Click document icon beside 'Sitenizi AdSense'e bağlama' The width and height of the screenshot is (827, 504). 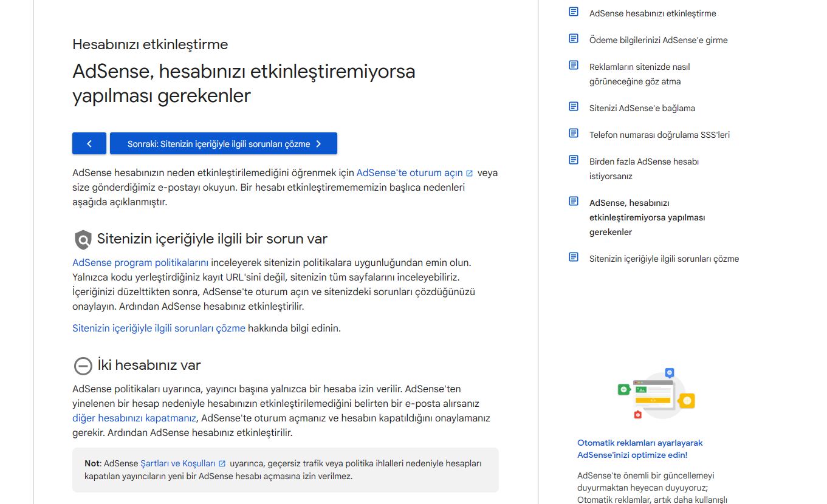574,106
